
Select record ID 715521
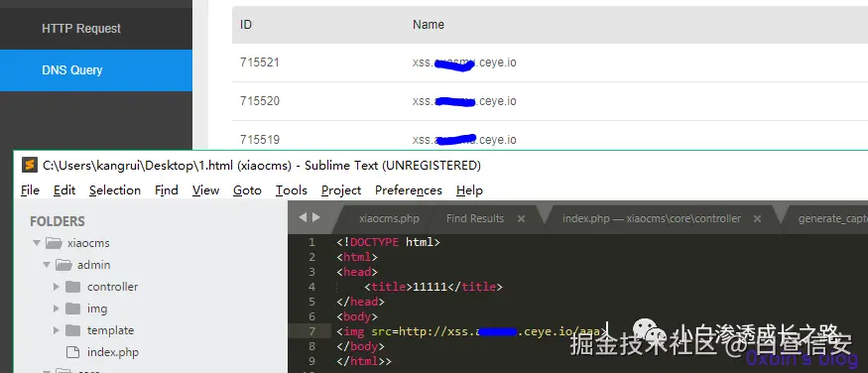260,62
